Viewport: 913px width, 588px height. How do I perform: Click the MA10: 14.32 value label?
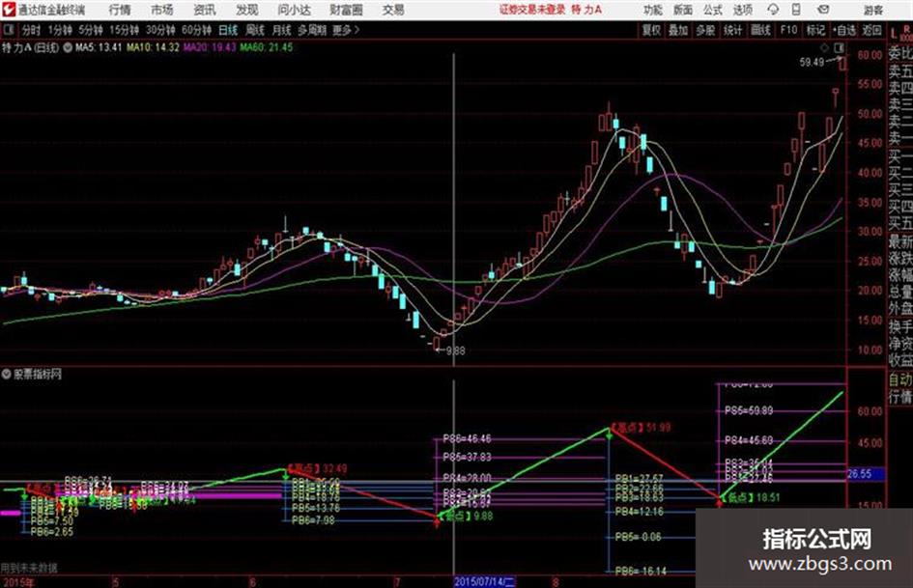coord(153,47)
